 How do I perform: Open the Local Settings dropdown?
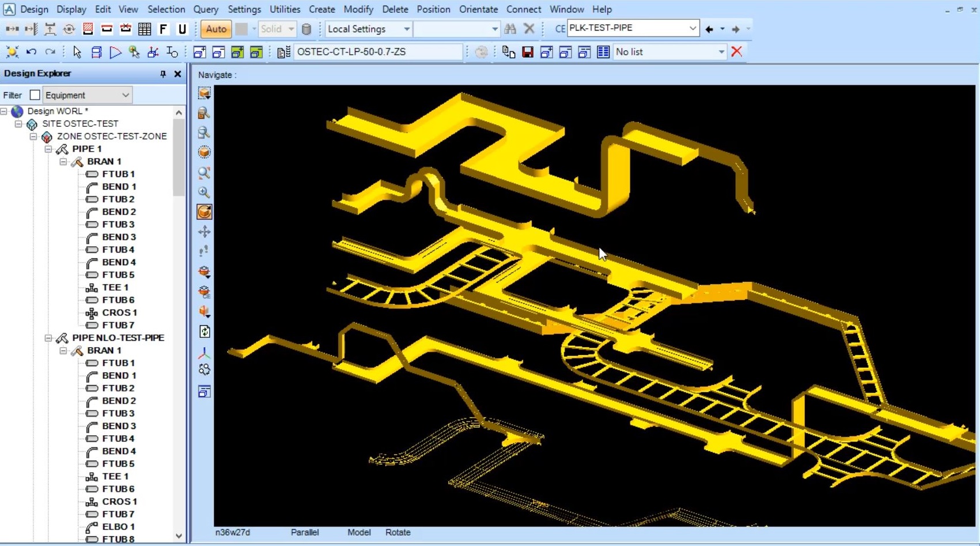coord(406,29)
